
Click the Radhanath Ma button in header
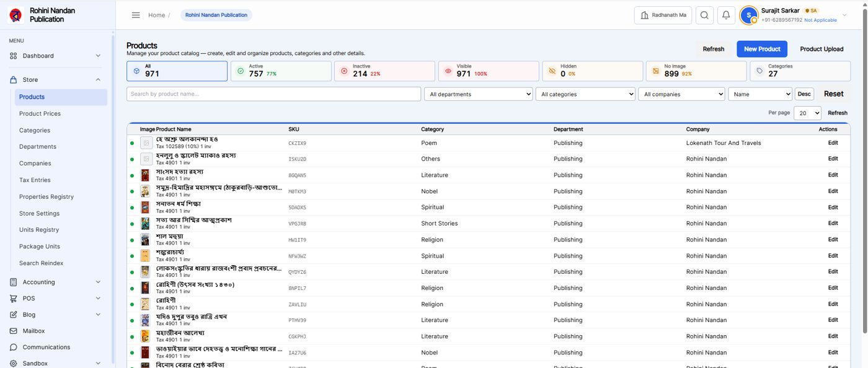[663, 15]
